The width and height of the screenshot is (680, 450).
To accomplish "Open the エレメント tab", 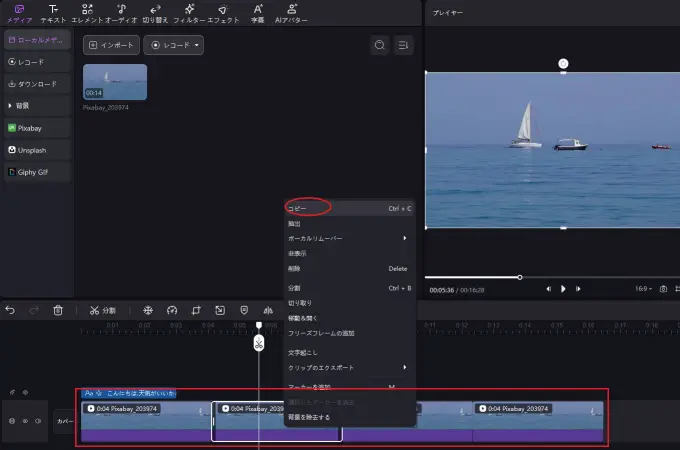I will (x=87, y=13).
